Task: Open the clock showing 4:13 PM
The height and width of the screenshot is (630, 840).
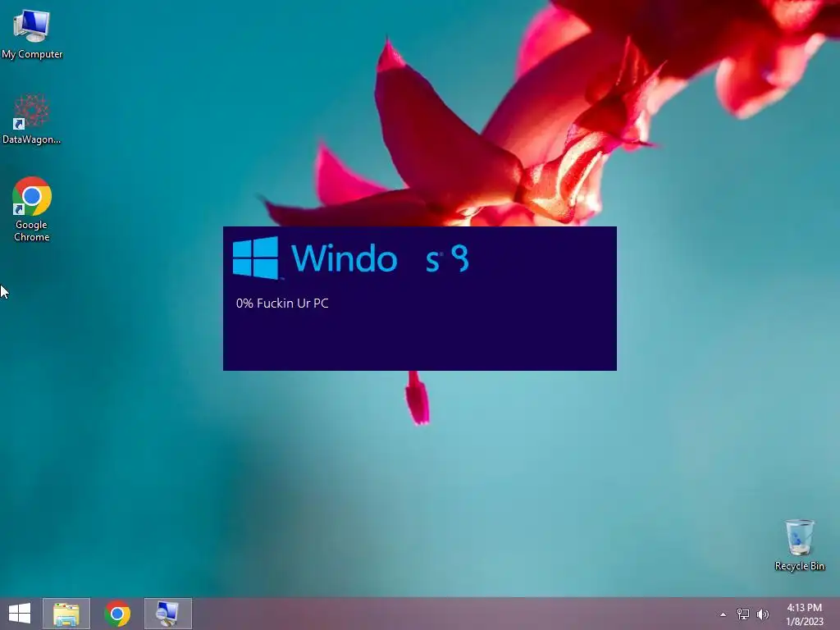Action: click(x=804, y=614)
